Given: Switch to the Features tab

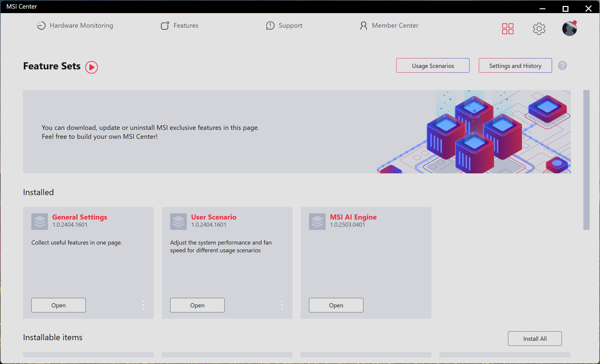Looking at the screenshot, I should (x=180, y=26).
